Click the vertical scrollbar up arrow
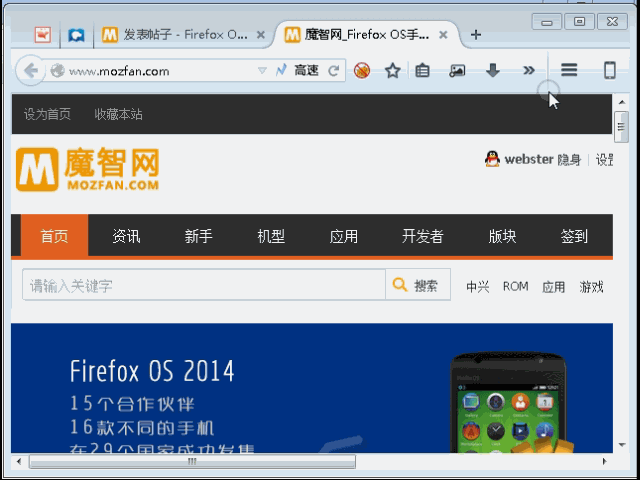Viewport: 640px width, 480px height. tap(622, 102)
